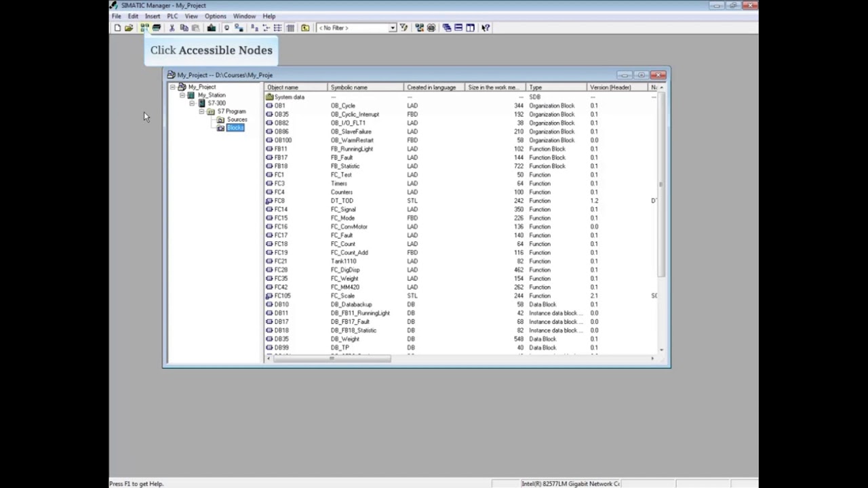Sort by Object name column header
Viewport: 868px width, 488px height.
296,87
